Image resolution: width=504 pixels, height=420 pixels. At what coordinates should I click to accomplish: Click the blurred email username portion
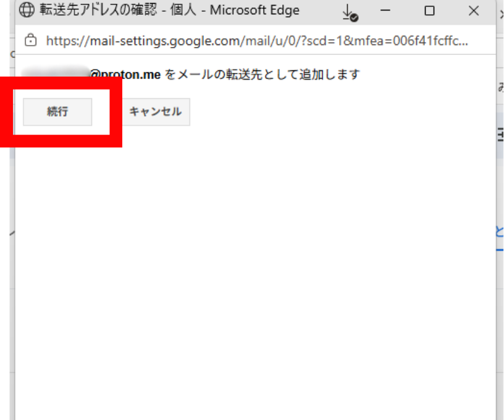click(x=56, y=74)
